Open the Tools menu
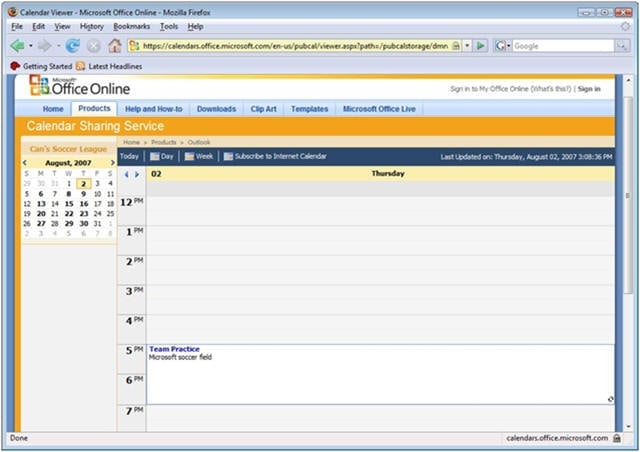The height and width of the screenshot is (452, 640). (169, 27)
